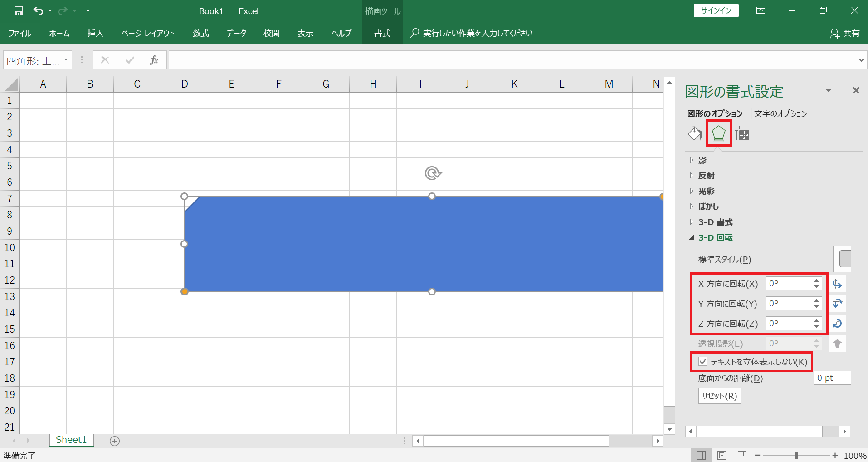Select the Sheet1 tab
This screenshot has height=462, width=868.
(x=71, y=440)
